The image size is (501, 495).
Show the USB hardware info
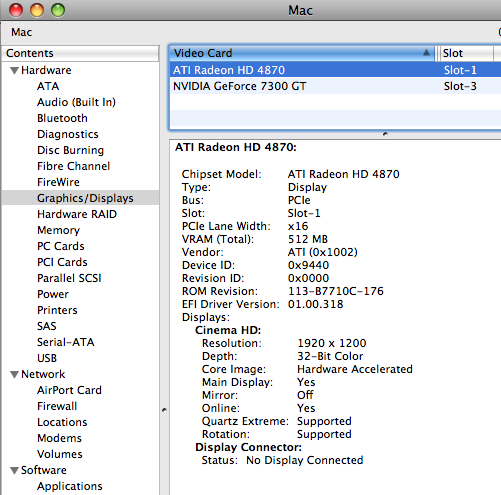tap(47, 358)
